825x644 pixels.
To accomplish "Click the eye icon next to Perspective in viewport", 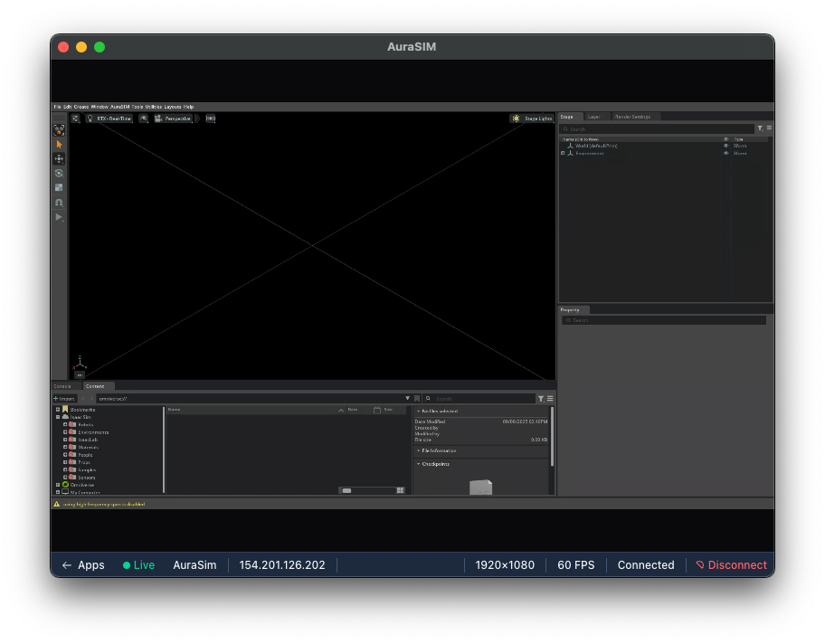I will [x=143, y=118].
